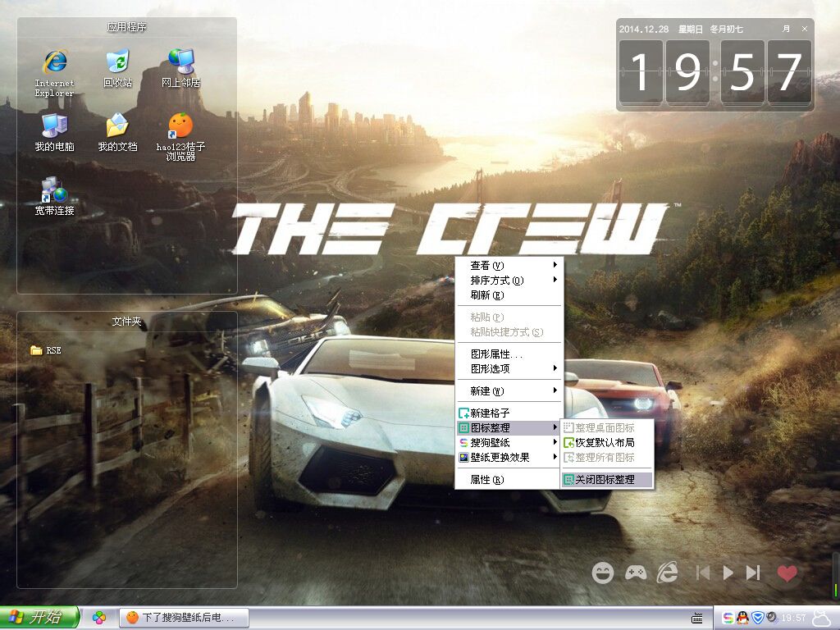Viewport: 840px width, 630px height.
Task: Select the 宽带连接 shortcut icon
Action: tap(55, 197)
